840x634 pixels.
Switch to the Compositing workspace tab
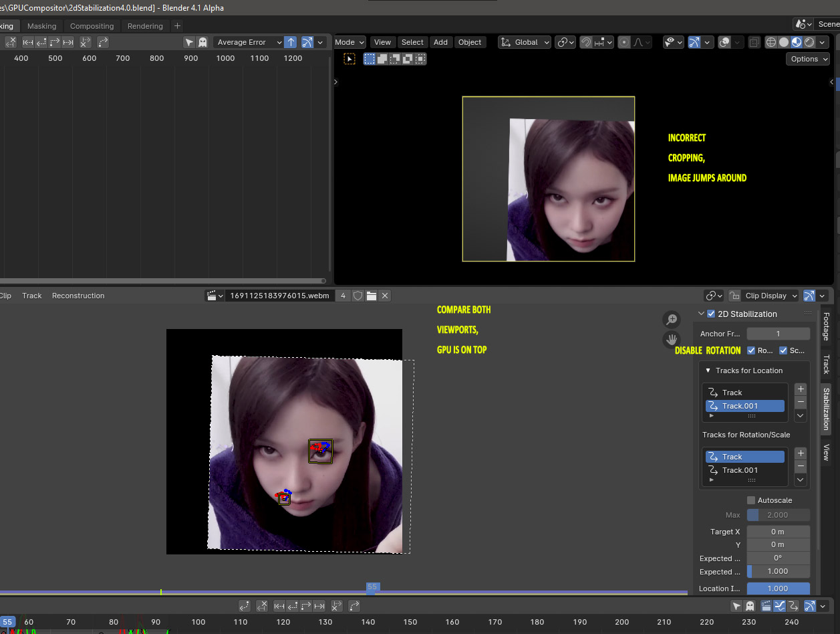tap(92, 26)
